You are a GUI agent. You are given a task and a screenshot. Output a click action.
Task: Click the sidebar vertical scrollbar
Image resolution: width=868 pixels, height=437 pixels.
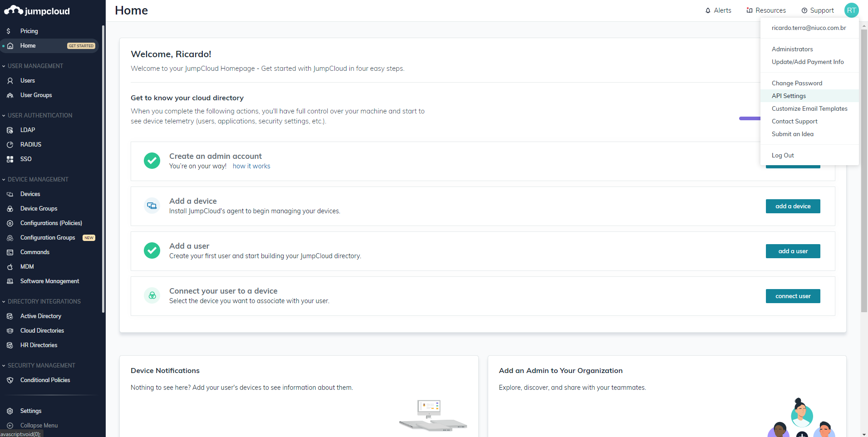(103, 169)
